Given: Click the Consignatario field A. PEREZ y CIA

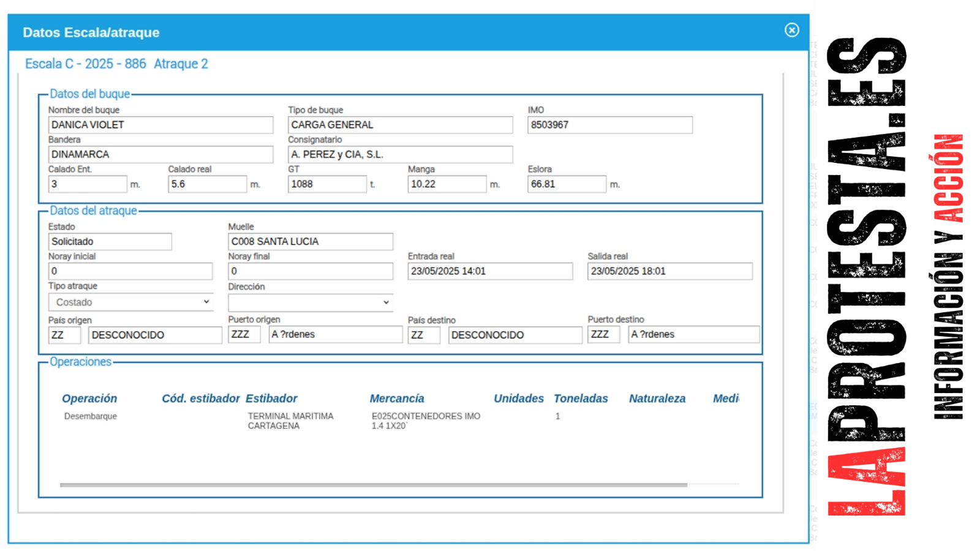Looking at the screenshot, I should [x=401, y=154].
